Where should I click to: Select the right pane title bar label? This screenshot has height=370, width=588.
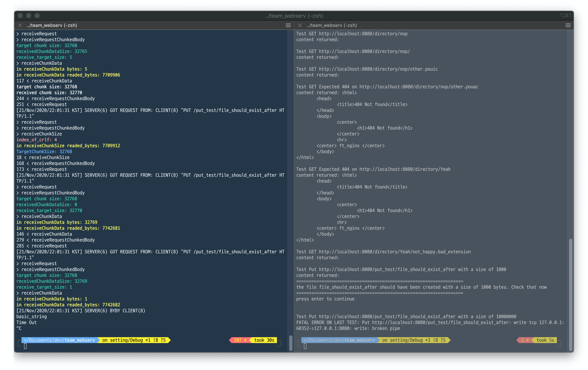point(332,25)
